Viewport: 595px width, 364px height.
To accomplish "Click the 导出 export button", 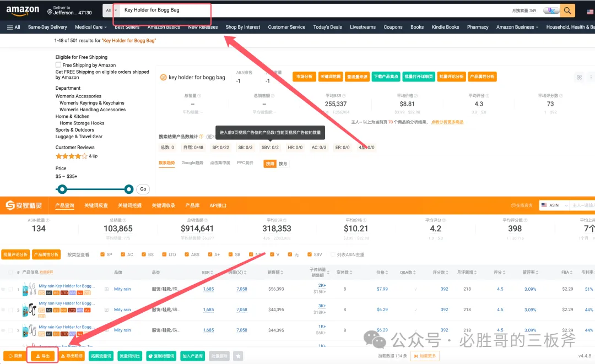I will (x=42, y=356).
